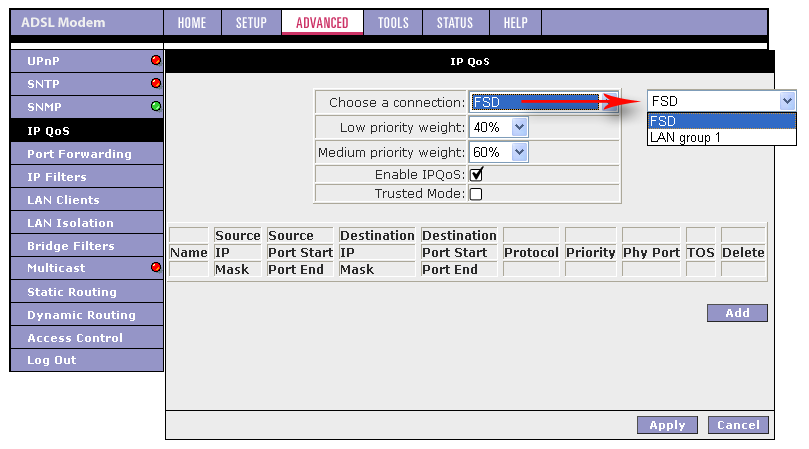Expand Low priority weight 40% dropdown
This screenshot has width=809, height=449.
498,127
